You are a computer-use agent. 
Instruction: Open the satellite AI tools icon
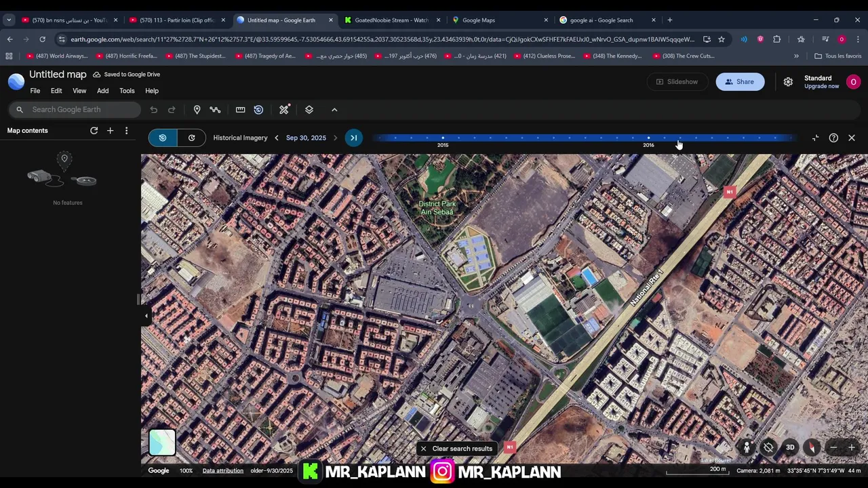[285, 109]
